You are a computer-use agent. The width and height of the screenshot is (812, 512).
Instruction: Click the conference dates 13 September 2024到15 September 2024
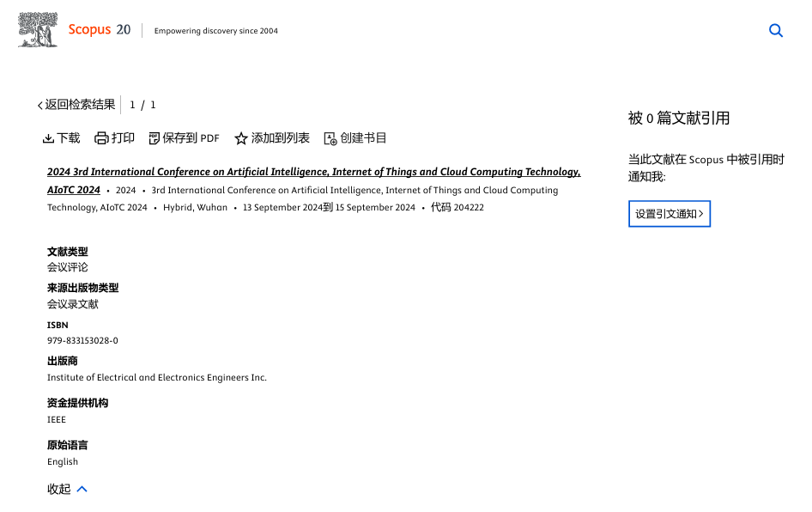(x=329, y=207)
